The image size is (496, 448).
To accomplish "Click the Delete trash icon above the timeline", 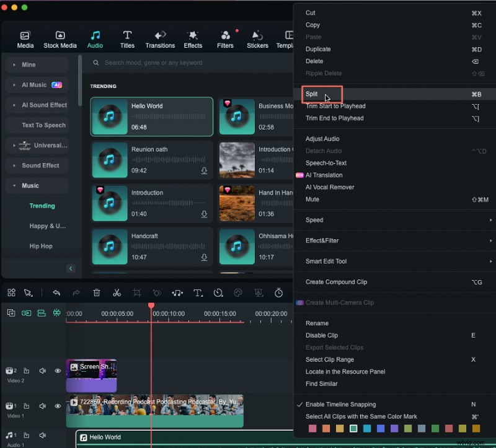I will (97, 293).
